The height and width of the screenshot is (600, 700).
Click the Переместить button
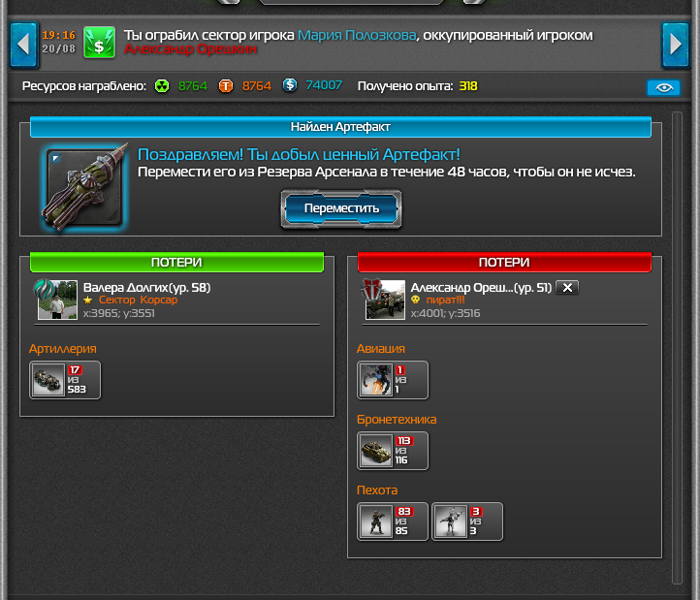click(x=341, y=208)
